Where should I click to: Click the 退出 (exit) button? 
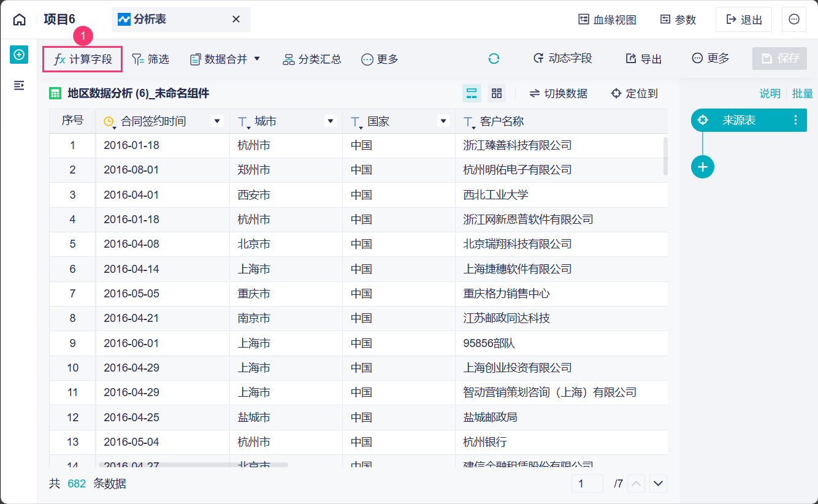[743, 19]
